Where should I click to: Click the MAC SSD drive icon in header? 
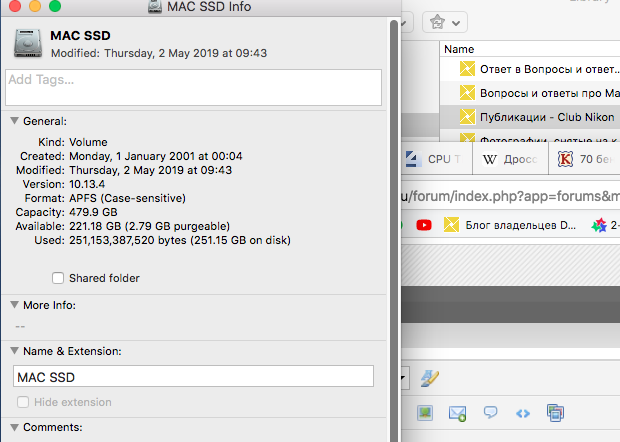(28, 43)
